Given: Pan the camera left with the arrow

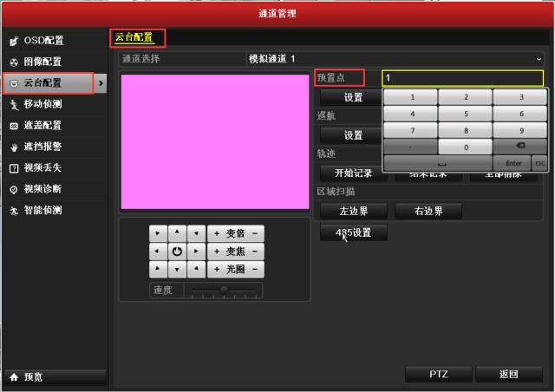Looking at the screenshot, I should pos(156,252).
